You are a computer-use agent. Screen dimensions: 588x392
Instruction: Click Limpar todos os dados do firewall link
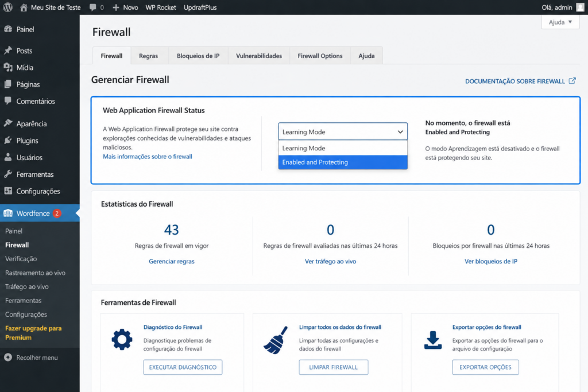[340, 327]
